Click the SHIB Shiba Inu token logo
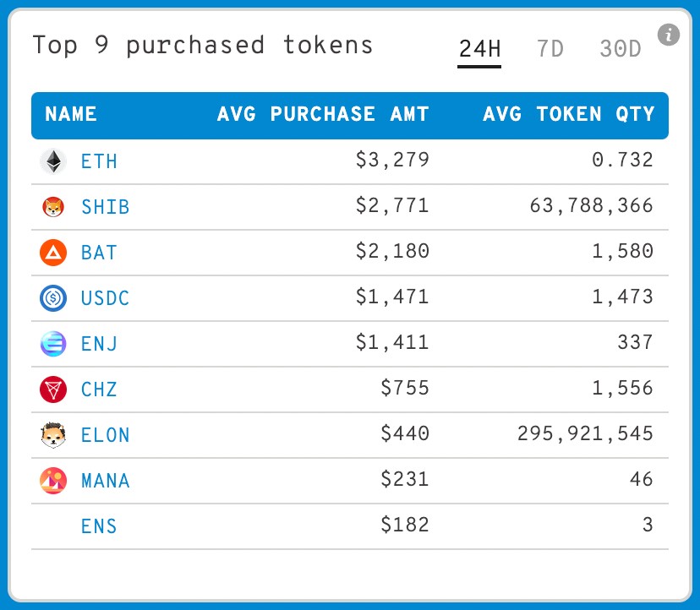The width and height of the screenshot is (700, 610). coord(53,207)
